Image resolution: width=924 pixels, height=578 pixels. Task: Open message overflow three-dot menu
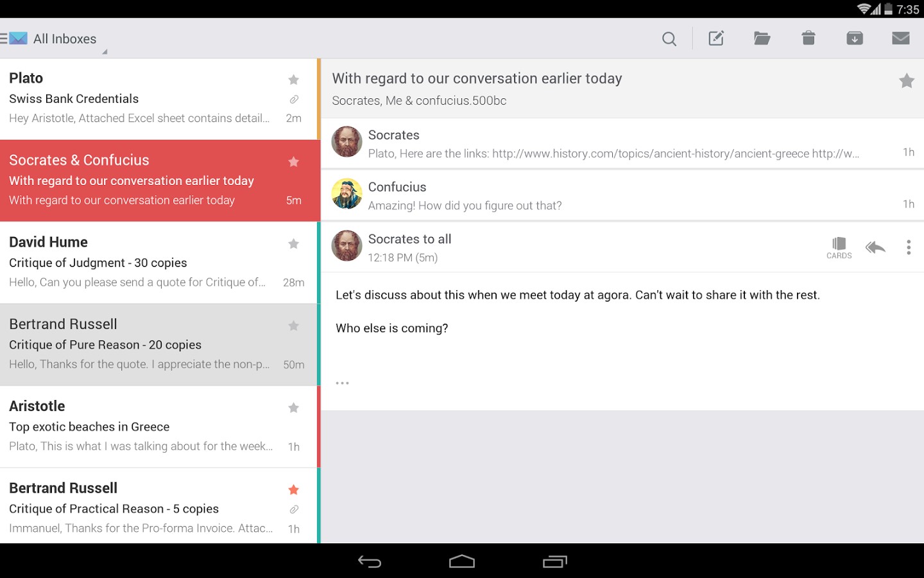[909, 247]
